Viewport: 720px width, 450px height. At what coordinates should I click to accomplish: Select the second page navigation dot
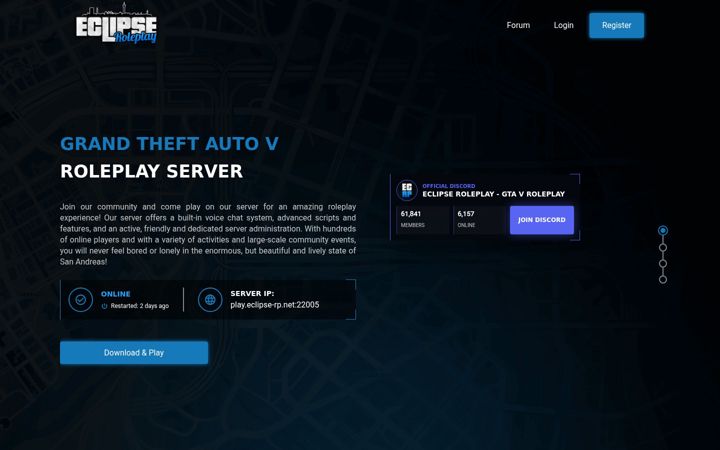pyautogui.click(x=663, y=248)
